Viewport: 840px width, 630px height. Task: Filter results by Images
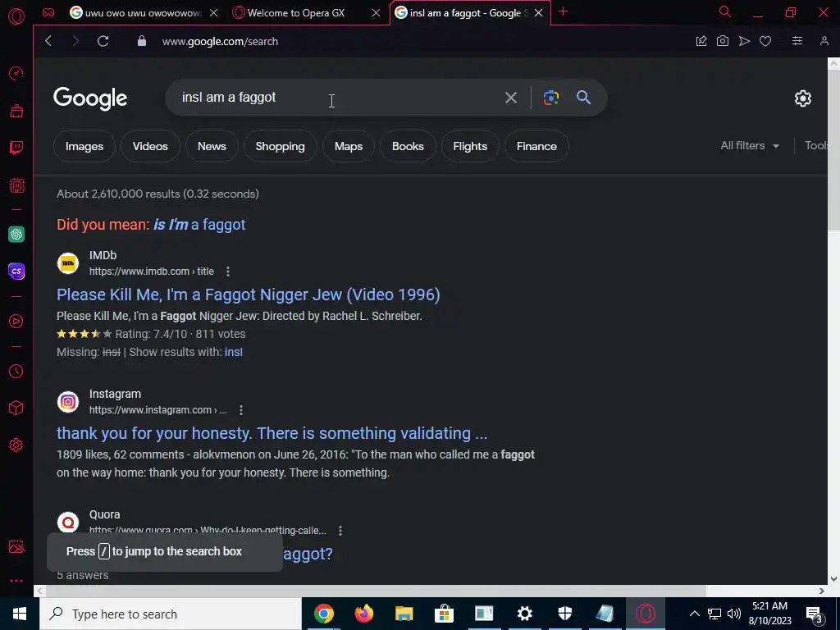pyautogui.click(x=84, y=146)
